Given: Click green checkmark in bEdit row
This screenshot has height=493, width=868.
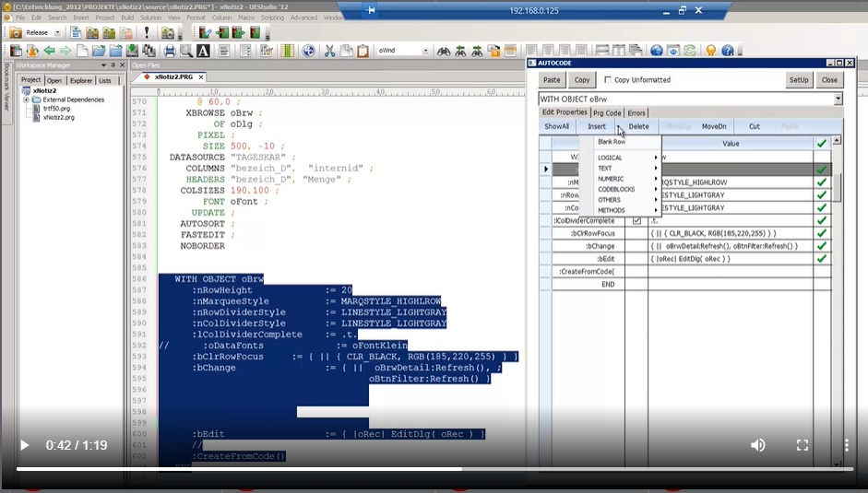Looking at the screenshot, I should point(822,258).
